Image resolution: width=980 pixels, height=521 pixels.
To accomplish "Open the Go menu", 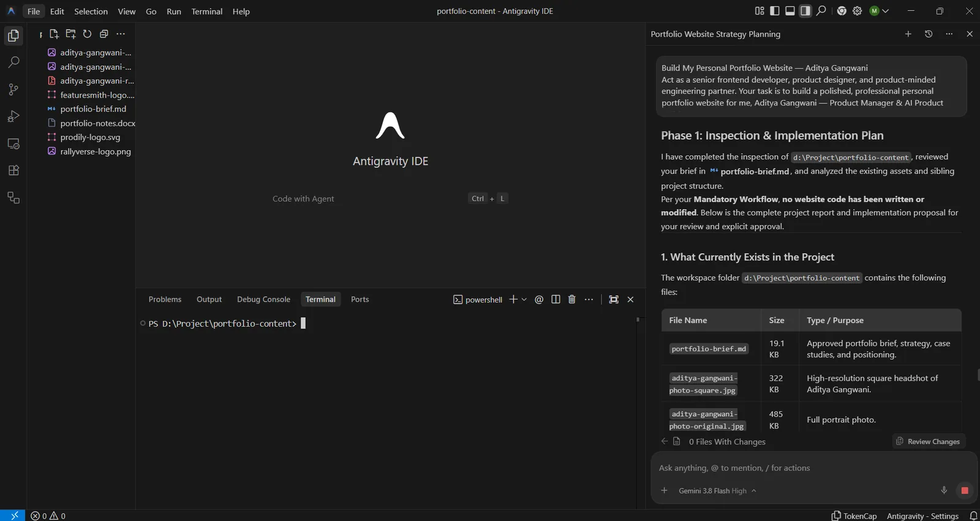I will [151, 11].
